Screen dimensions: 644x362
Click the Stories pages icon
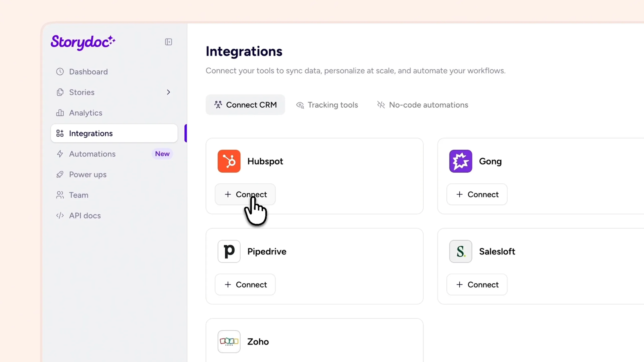click(x=60, y=92)
